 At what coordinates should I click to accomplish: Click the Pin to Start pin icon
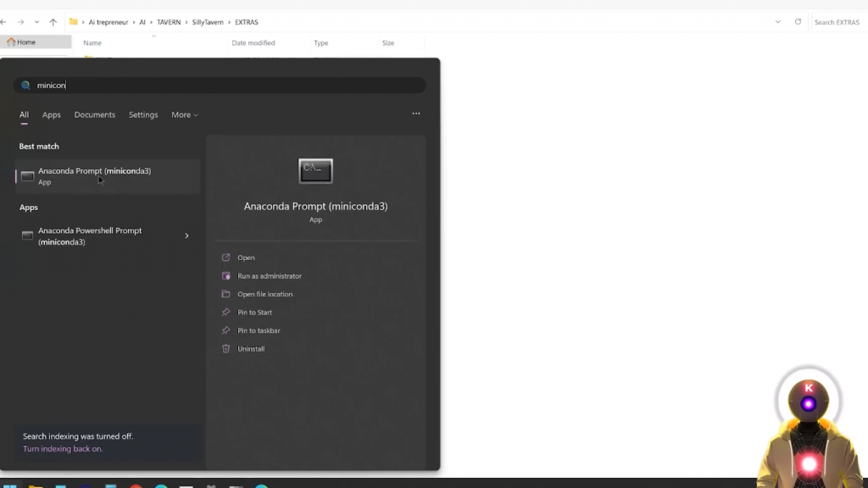225,312
